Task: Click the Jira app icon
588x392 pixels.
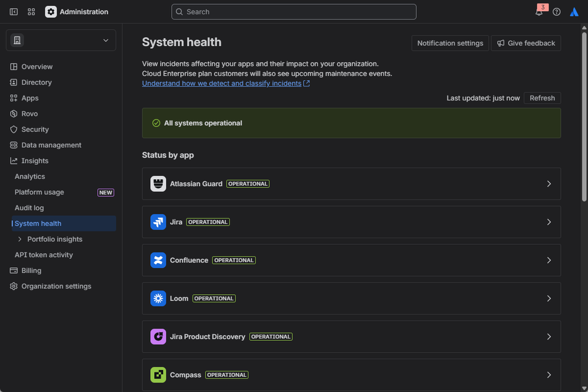Action: pos(158,222)
